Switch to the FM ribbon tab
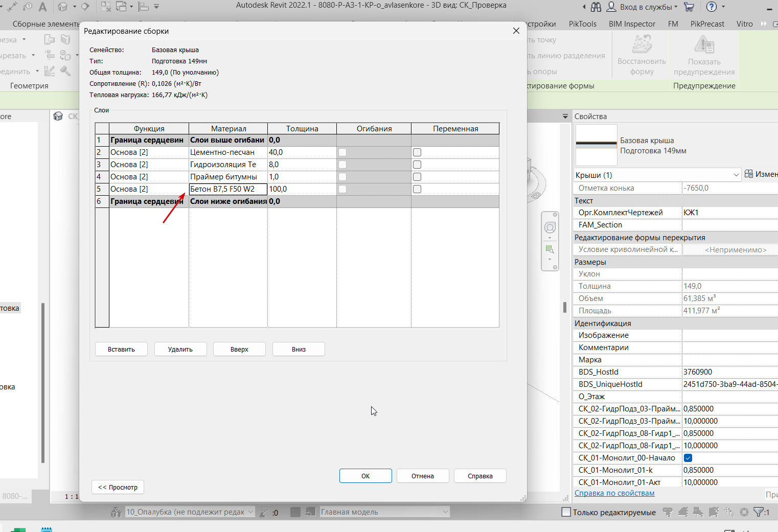Screen dimensions: 778x532 pos(673,24)
